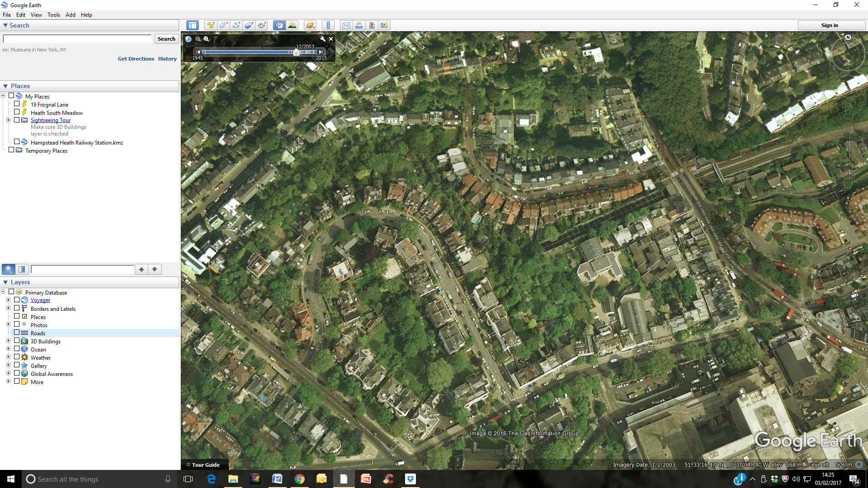This screenshot has width=868, height=488.
Task: Move selected place up arrow
Action: [142, 269]
